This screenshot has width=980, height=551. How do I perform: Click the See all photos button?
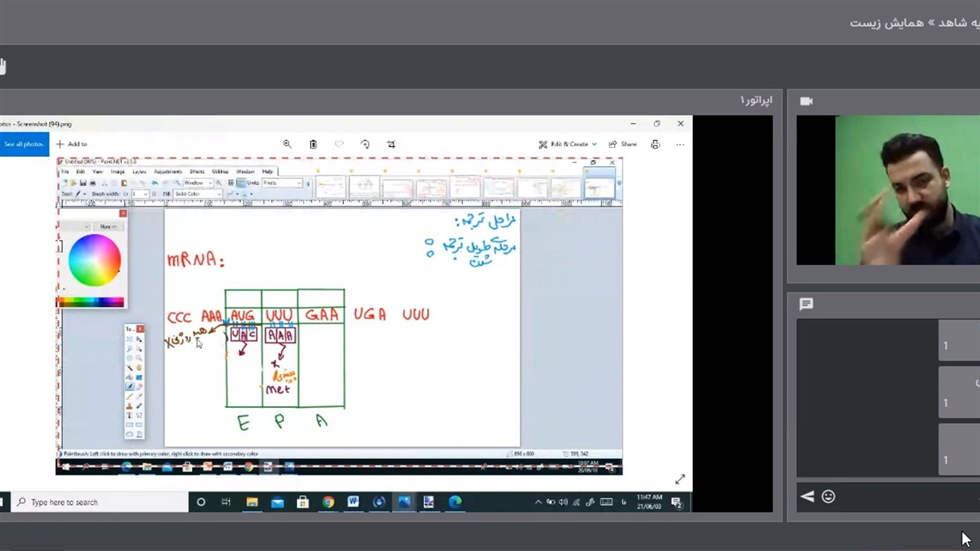24,144
